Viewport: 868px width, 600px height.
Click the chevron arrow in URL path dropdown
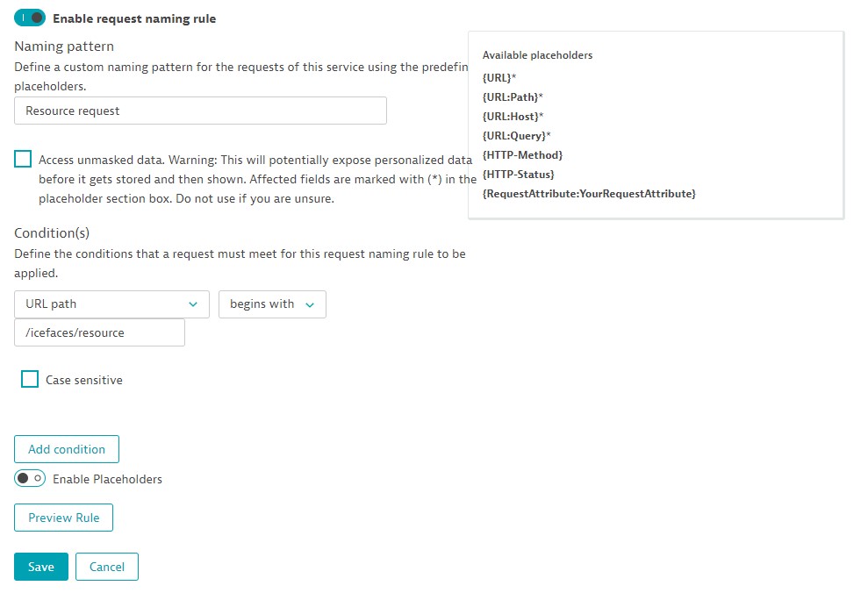[193, 304]
